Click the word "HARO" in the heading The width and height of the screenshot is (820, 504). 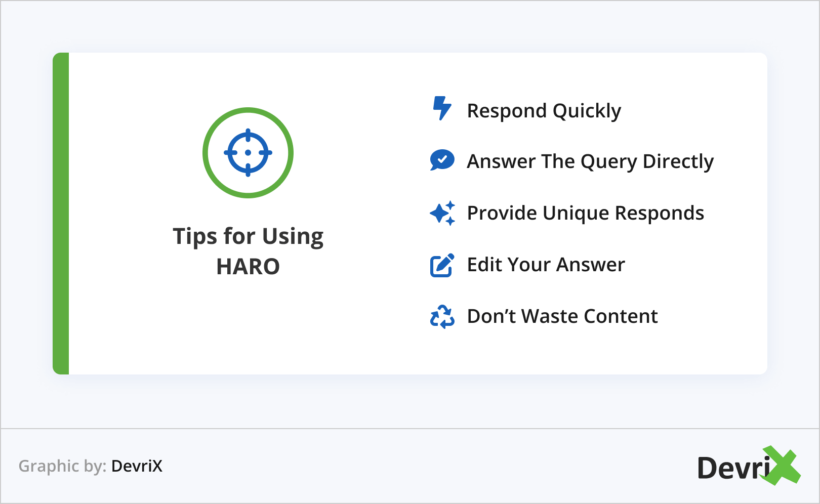(x=248, y=267)
